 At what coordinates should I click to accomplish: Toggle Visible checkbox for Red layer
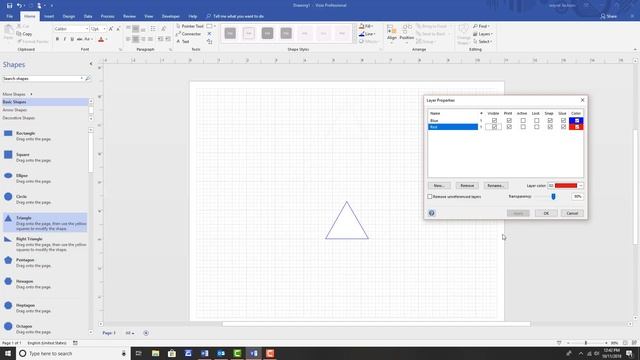[494, 127]
